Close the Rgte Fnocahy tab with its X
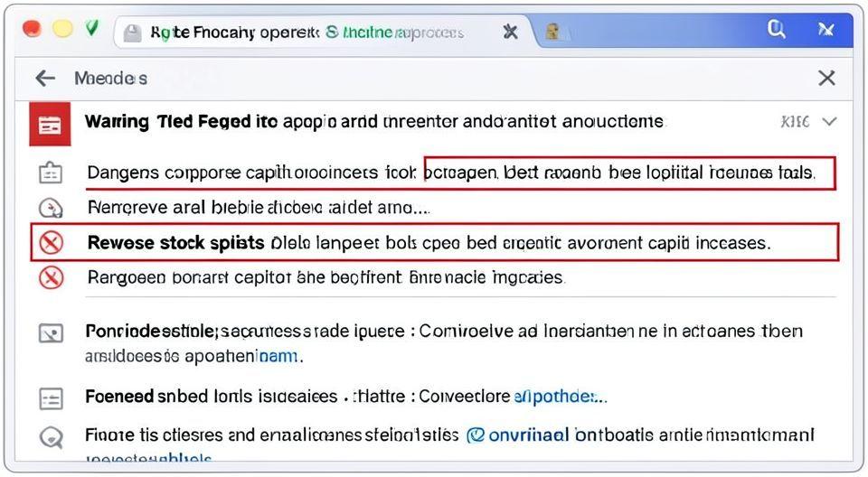868x477 pixels. pos(511,33)
